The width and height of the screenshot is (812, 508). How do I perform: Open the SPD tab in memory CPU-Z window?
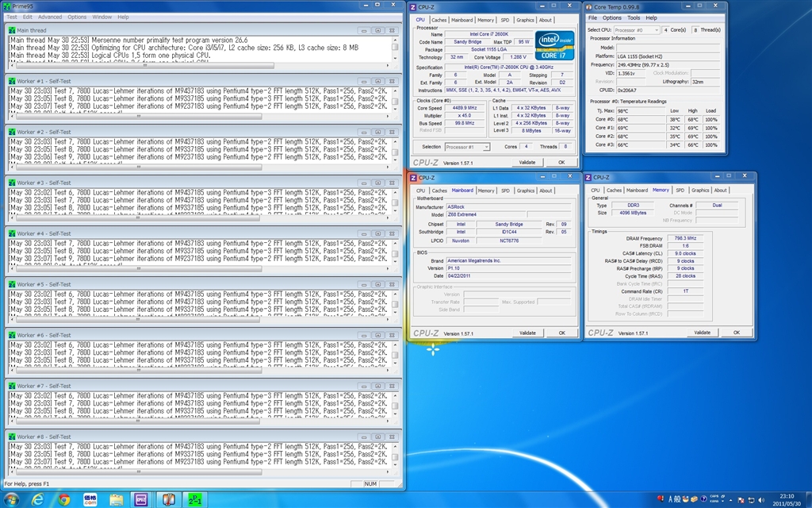point(680,190)
